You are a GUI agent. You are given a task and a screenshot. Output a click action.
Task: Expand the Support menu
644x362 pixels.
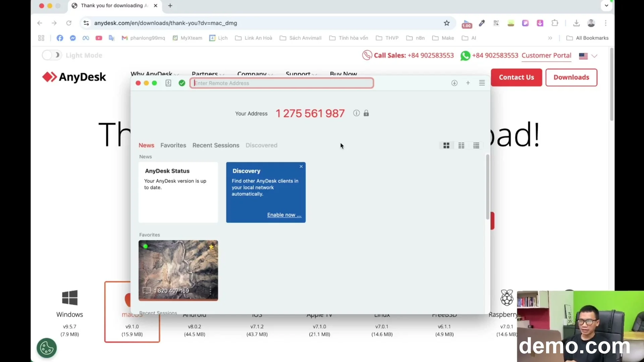point(301,74)
